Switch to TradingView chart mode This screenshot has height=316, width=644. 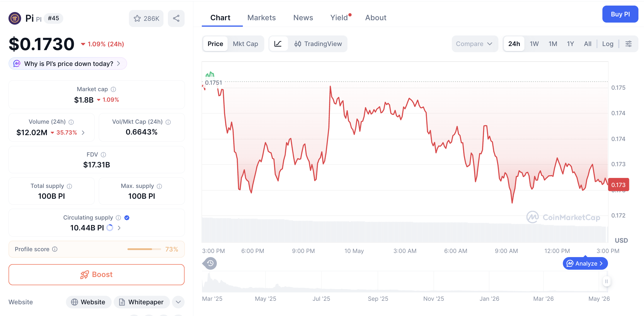tap(318, 44)
